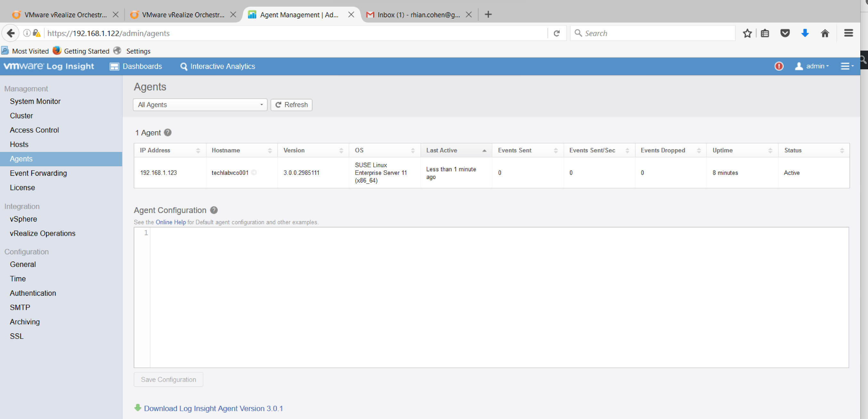
Task: Open Interactive Analytics in the top navigation
Action: point(218,66)
